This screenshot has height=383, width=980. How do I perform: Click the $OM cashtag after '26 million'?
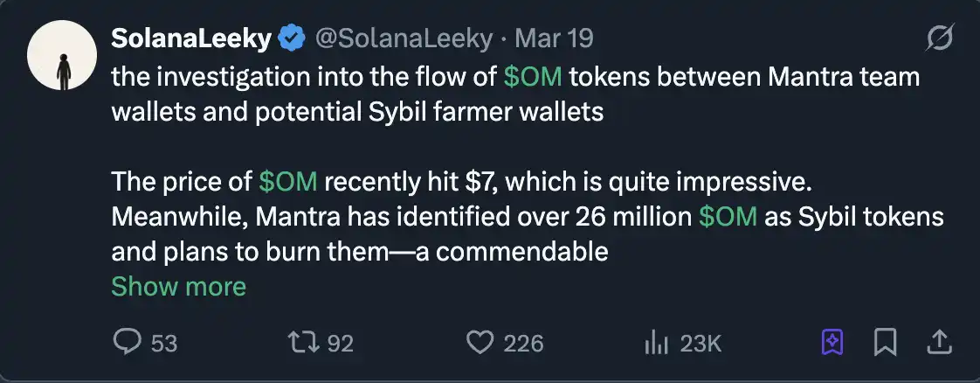pyautogui.click(x=728, y=217)
